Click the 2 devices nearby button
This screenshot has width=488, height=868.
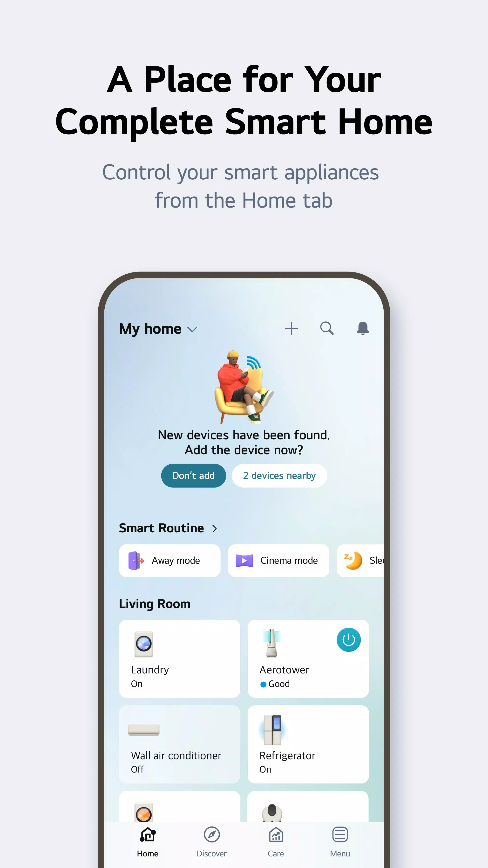[279, 475]
